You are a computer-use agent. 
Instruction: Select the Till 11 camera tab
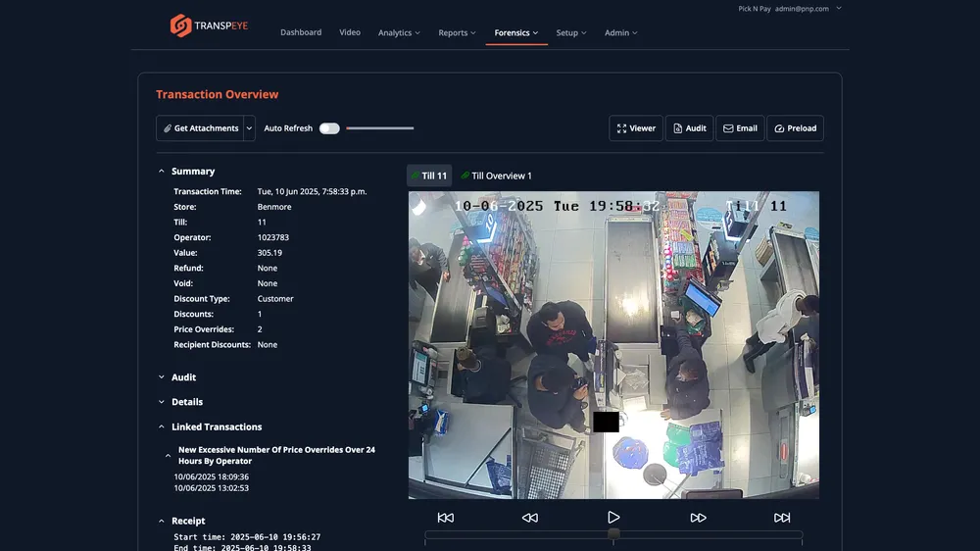[x=429, y=175]
